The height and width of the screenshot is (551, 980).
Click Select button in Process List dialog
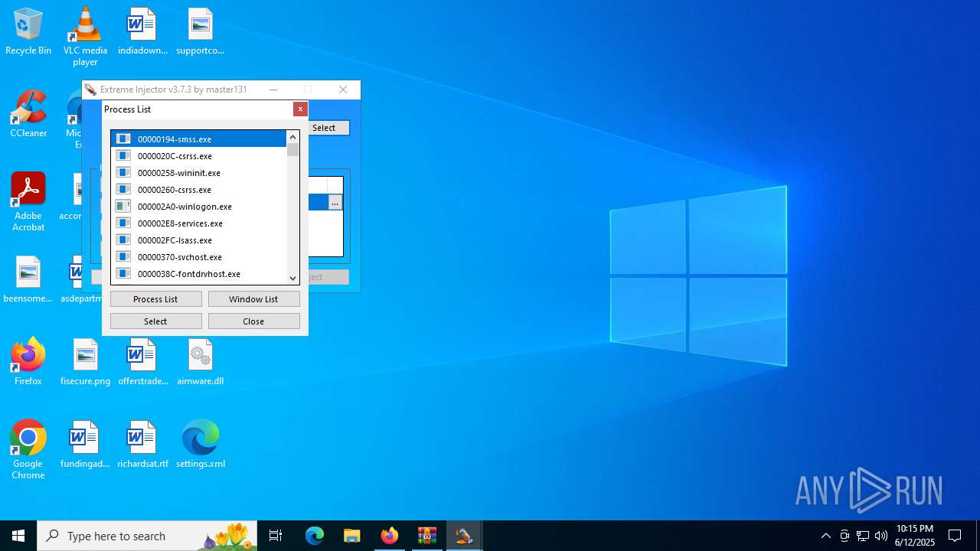[x=155, y=321]
